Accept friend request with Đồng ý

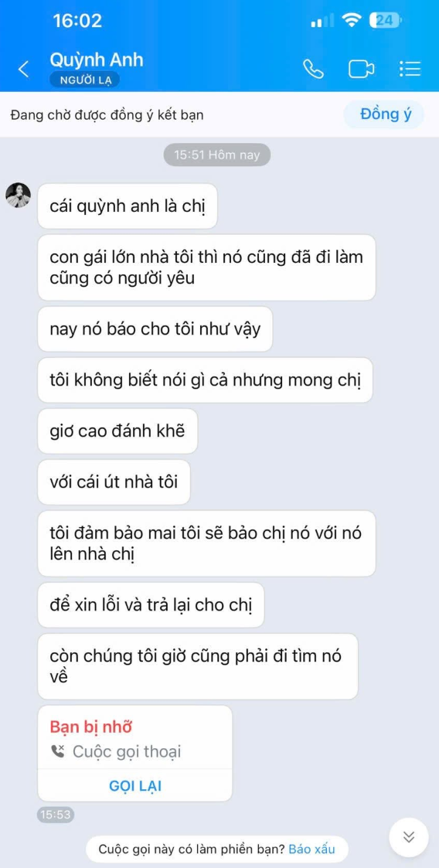click(386, 114)
